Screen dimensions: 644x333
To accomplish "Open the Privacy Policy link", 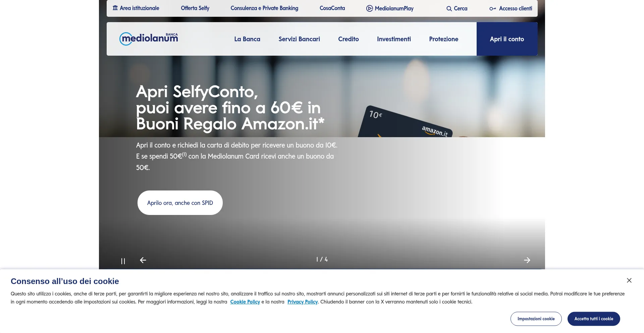I will click(303, 302).
